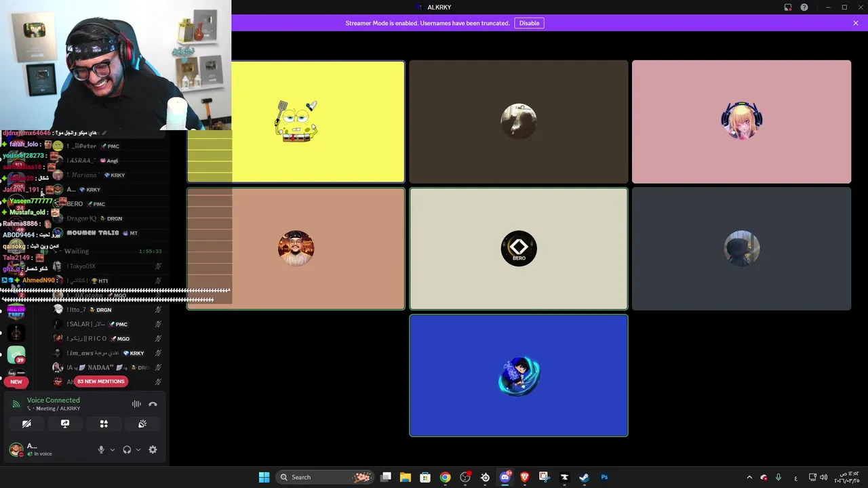Open Windows Start menu
Viewport: 868px width, 488px height.
(x=264, y=477)
